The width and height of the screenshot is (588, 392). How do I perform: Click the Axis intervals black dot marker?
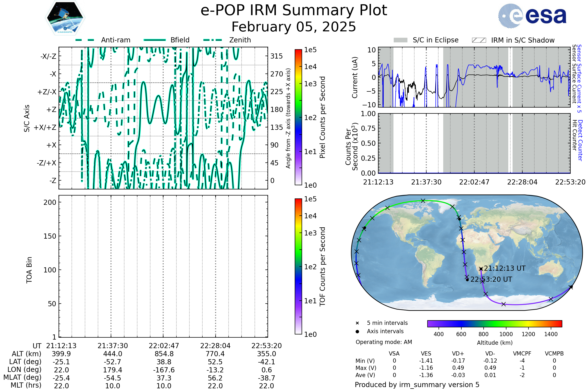click(x=357, y=331)
